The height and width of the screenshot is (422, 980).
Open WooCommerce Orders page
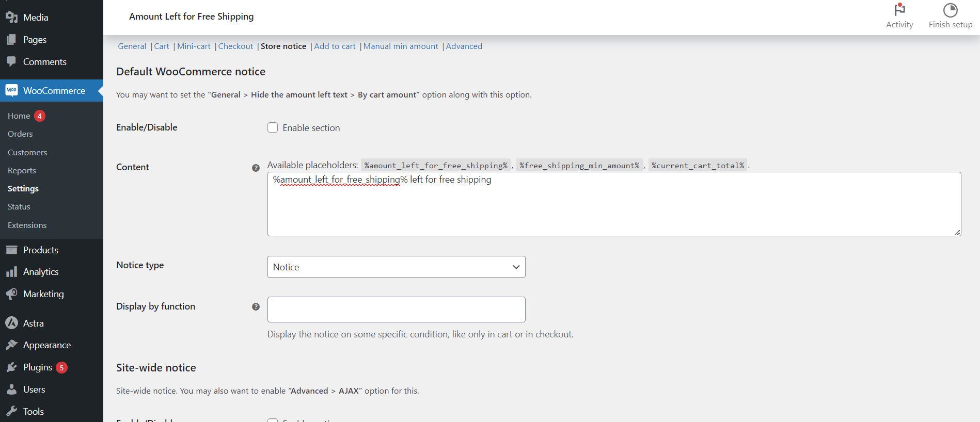[x=20, y=134]
